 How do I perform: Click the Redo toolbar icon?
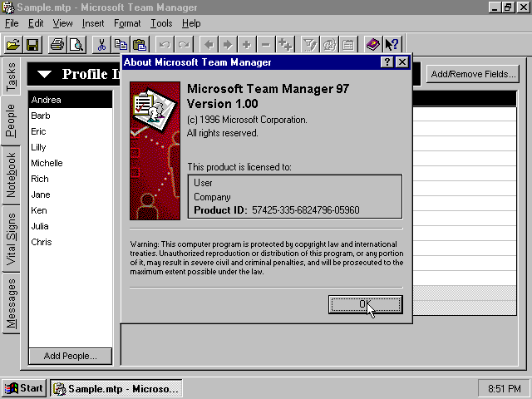184,44
